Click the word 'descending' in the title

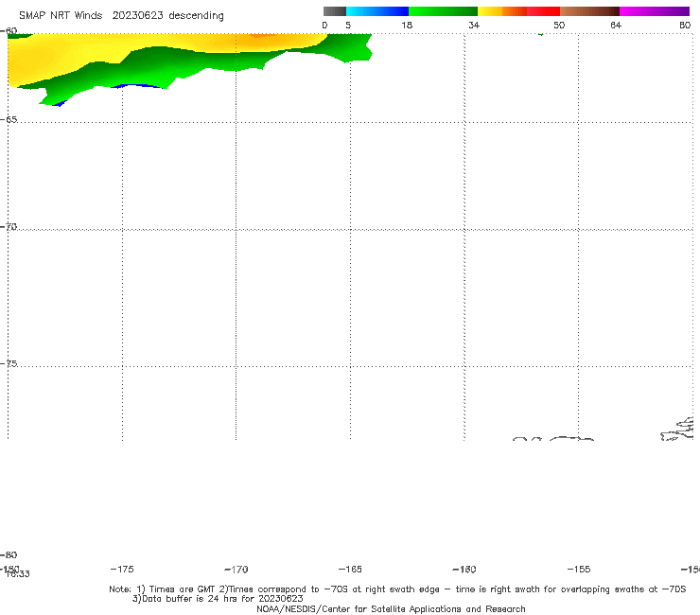coord(196,16)
